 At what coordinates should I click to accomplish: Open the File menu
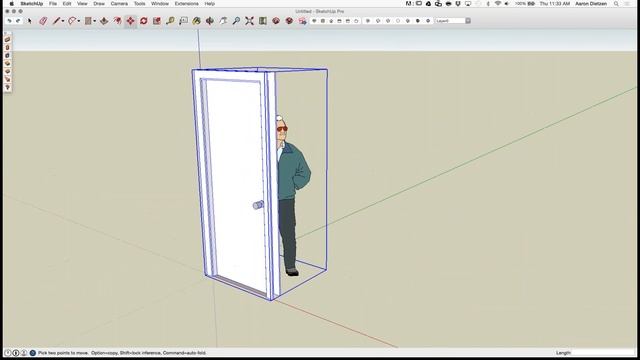(53, 4)
